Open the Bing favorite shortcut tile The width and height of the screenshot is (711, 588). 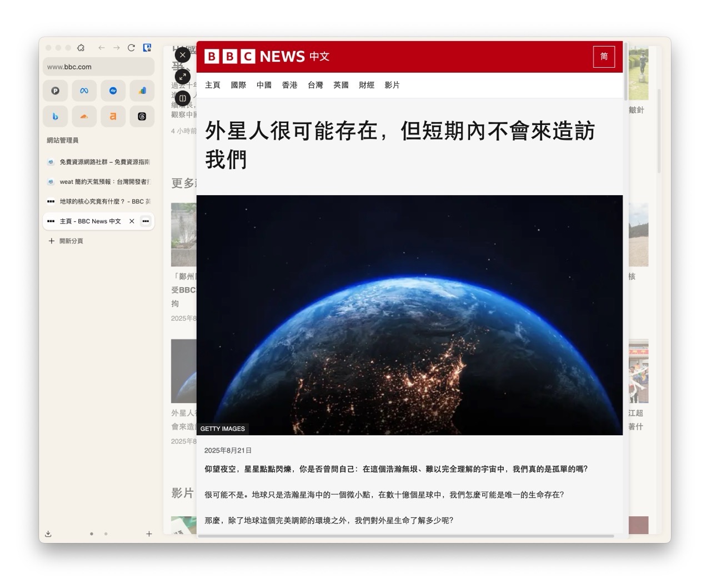[56, 116]
